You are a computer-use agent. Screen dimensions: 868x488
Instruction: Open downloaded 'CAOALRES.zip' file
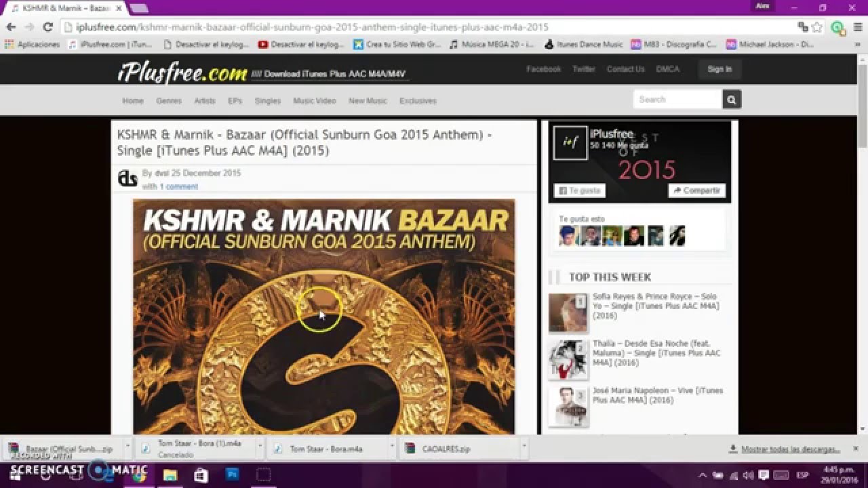tap(458, 449)
